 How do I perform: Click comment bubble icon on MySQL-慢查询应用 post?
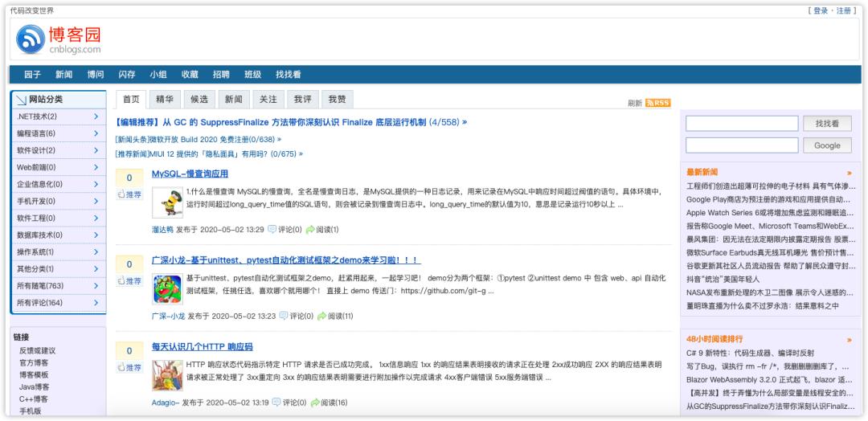272,229
